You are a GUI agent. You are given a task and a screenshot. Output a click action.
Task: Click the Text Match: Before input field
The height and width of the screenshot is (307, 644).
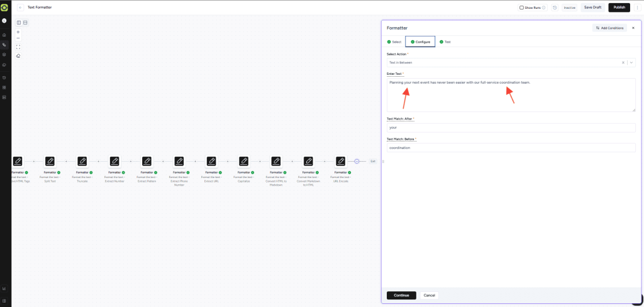[x=511, y=148]
